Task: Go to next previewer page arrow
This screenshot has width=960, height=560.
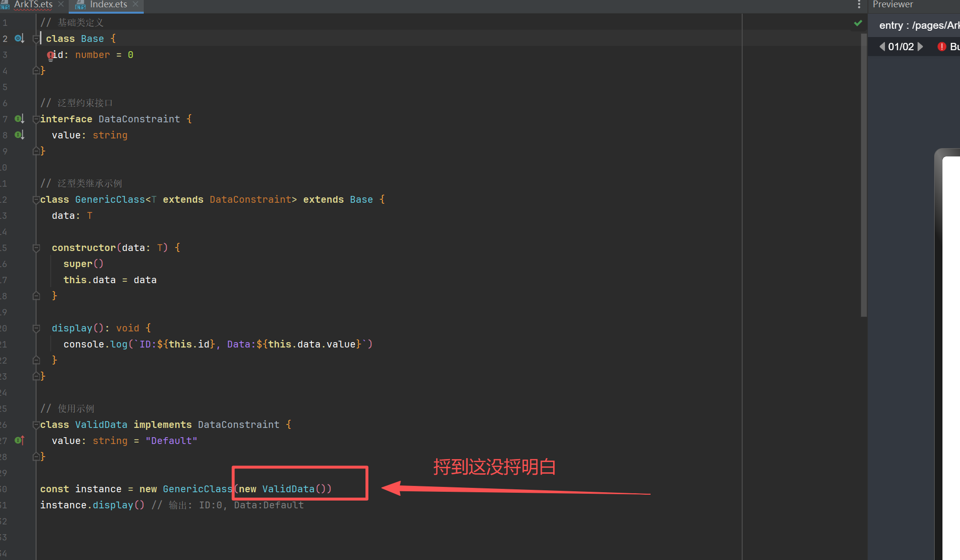Action: click(x=921, y=47)
